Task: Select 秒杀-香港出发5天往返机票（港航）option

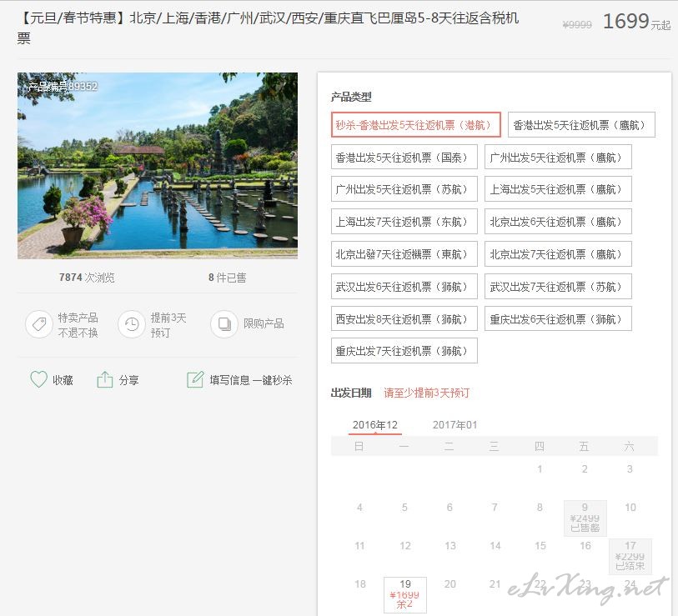Action: [415, 125]
